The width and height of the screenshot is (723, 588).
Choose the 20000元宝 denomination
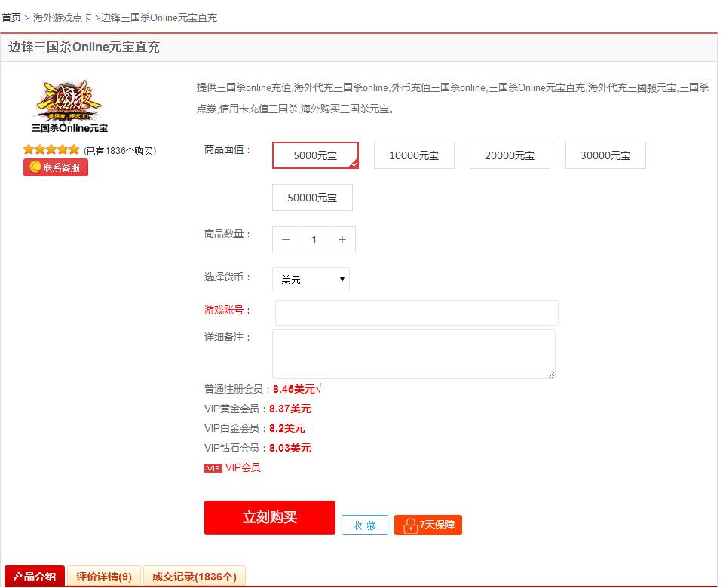(x=510, y=155)
